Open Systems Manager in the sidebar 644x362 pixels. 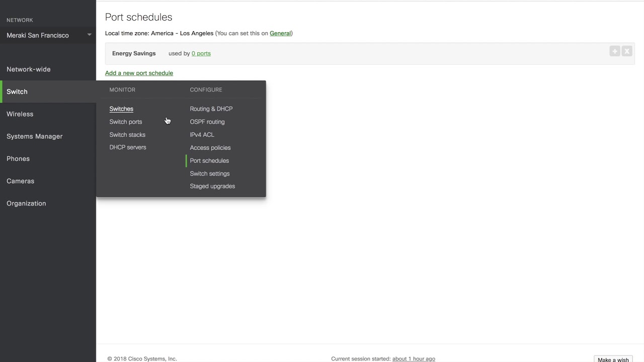coord(35,136)
